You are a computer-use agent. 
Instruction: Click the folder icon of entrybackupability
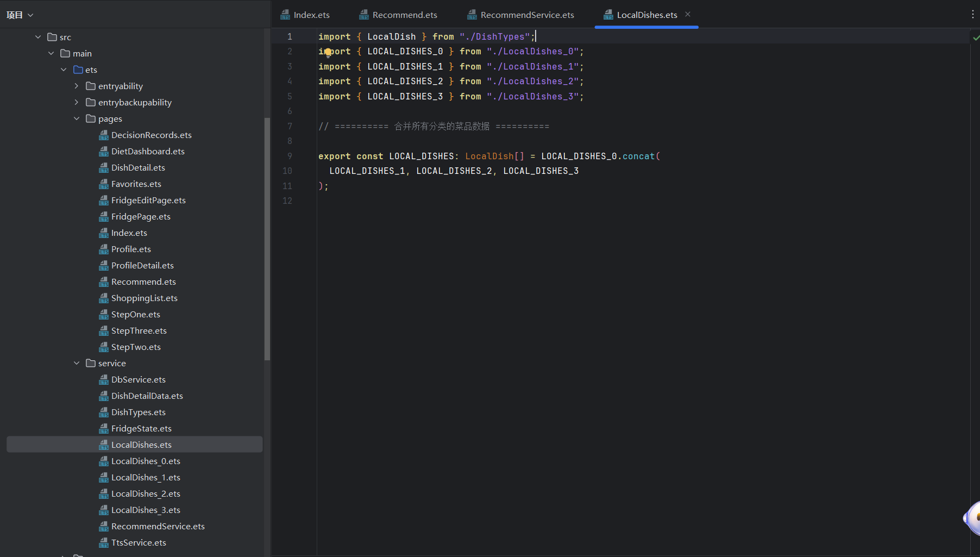pyautogui.click(x=91, y=102)
